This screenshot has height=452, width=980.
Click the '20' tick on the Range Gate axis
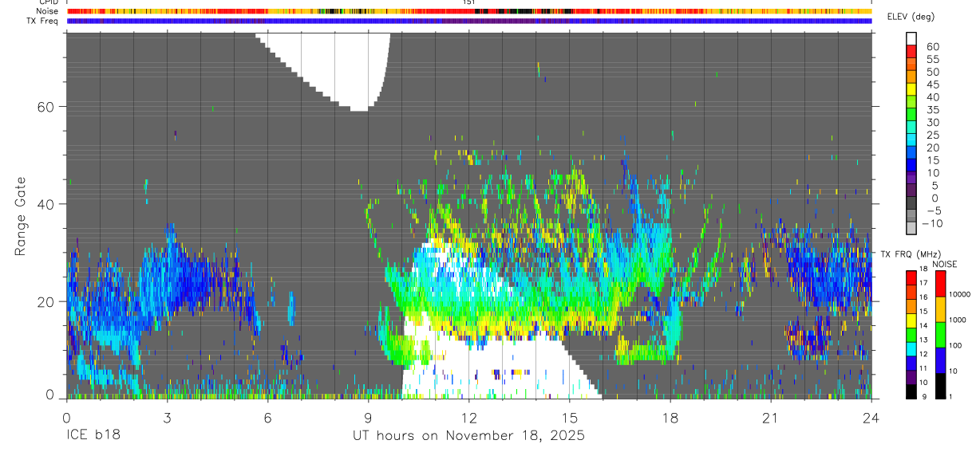point(46,301)
